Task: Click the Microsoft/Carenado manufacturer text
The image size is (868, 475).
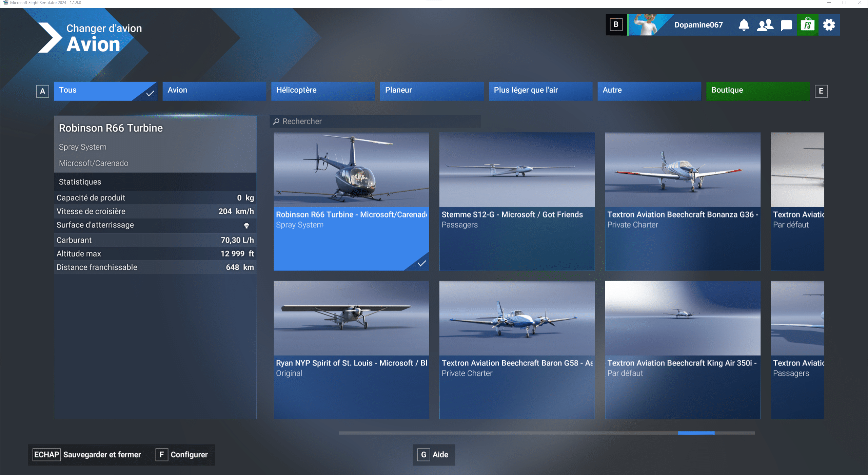Action: 94,163
